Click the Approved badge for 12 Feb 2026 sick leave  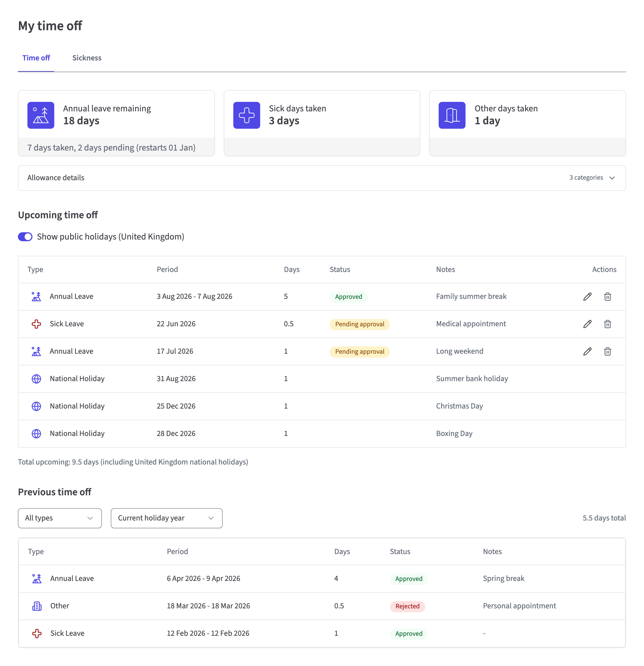pyautogui.click(x=409, y=634)
